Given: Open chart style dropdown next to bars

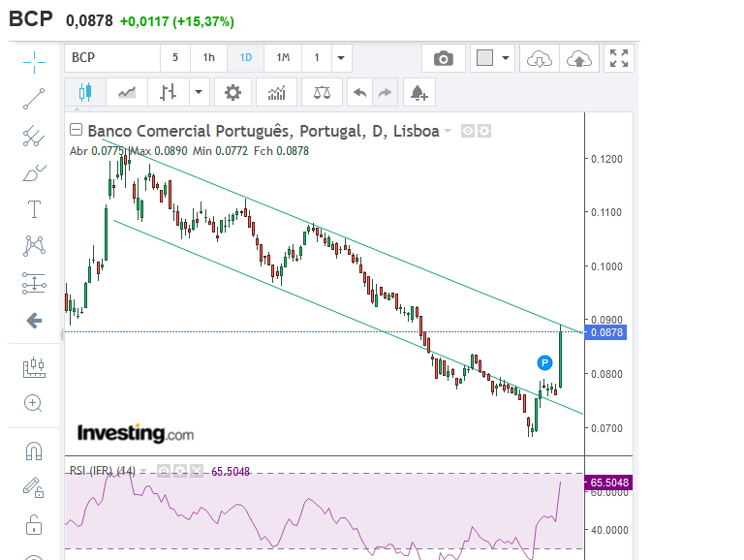Looking at the screenshot, I should click(x=199, y=92).
